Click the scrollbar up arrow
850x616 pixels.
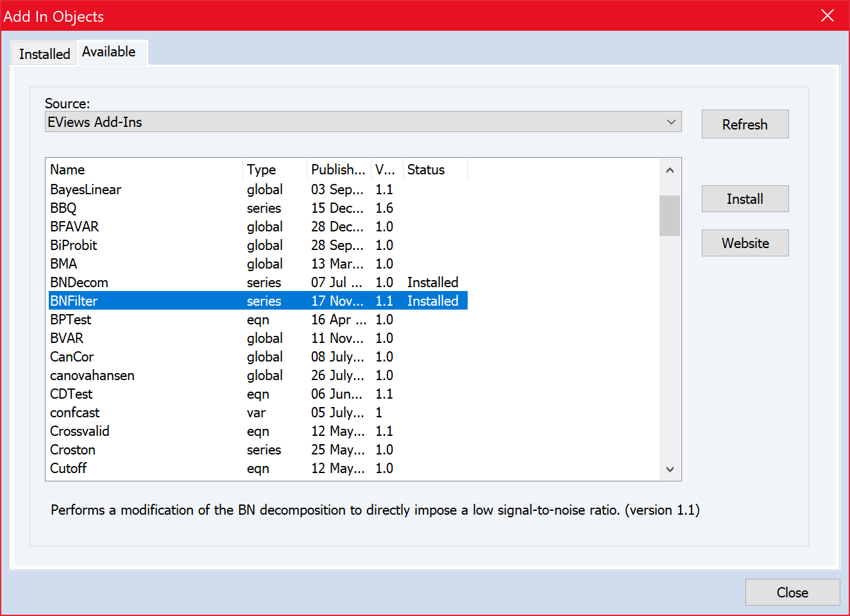670,169
